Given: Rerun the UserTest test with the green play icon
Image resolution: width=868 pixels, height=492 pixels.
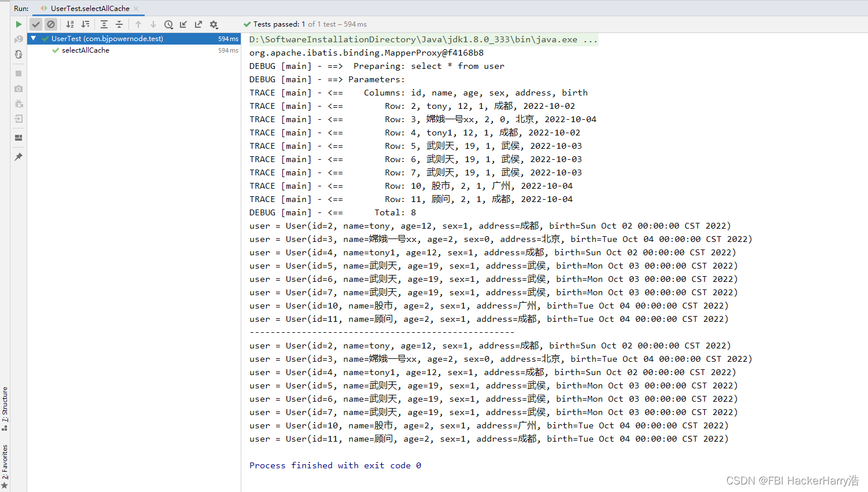Looking at the screenshot, I should 19,24.
